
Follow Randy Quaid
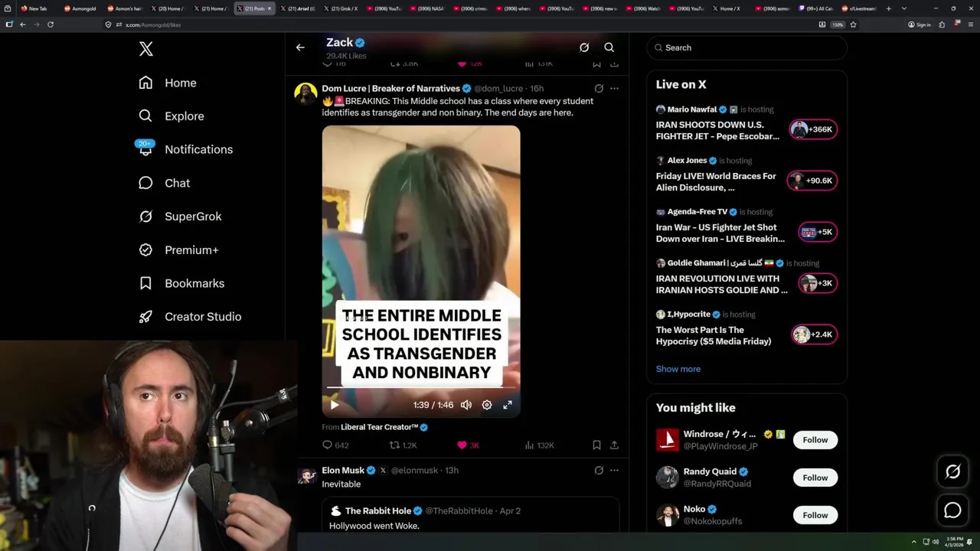(x=815, y=478)
